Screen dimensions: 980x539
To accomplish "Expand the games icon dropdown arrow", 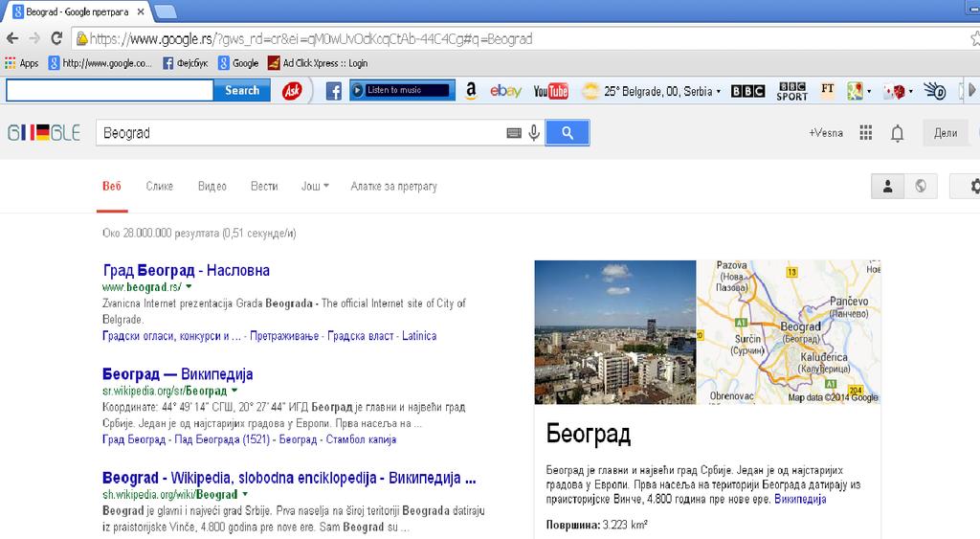I will (x=911, y=92).
